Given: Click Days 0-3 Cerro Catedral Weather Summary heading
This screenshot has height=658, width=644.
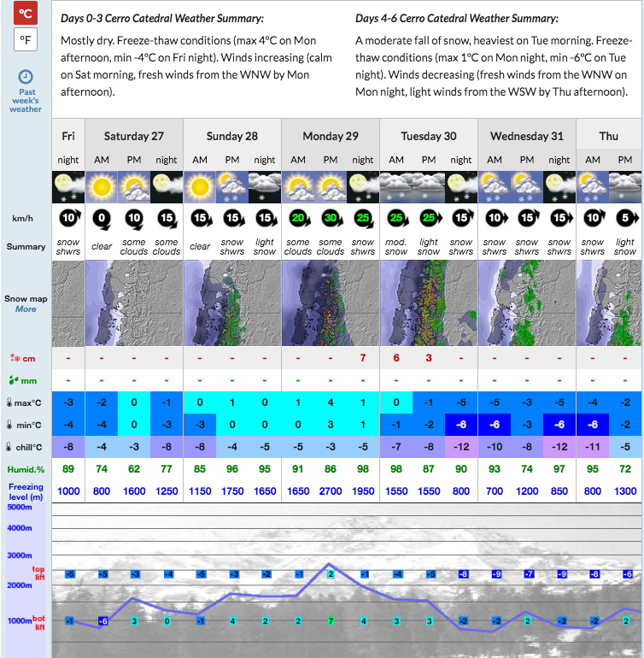Looking at the screenshot, I should click(x=162, y=19).
